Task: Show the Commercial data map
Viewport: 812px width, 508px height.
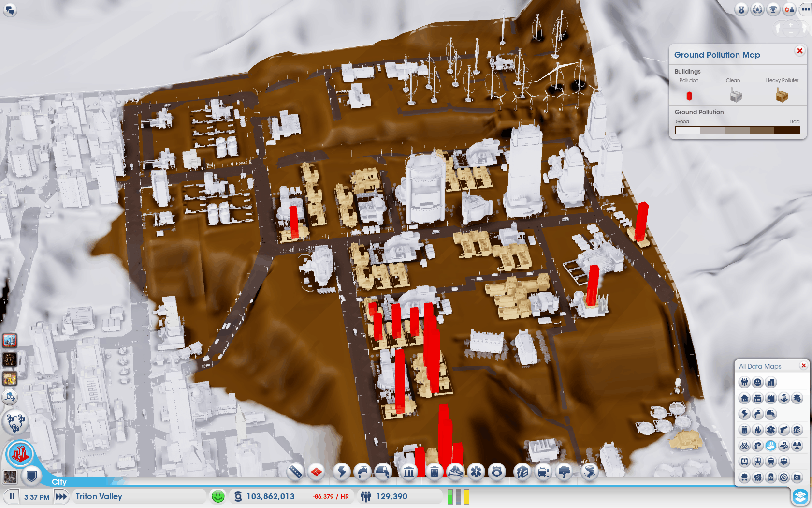Action: point(757,398)
